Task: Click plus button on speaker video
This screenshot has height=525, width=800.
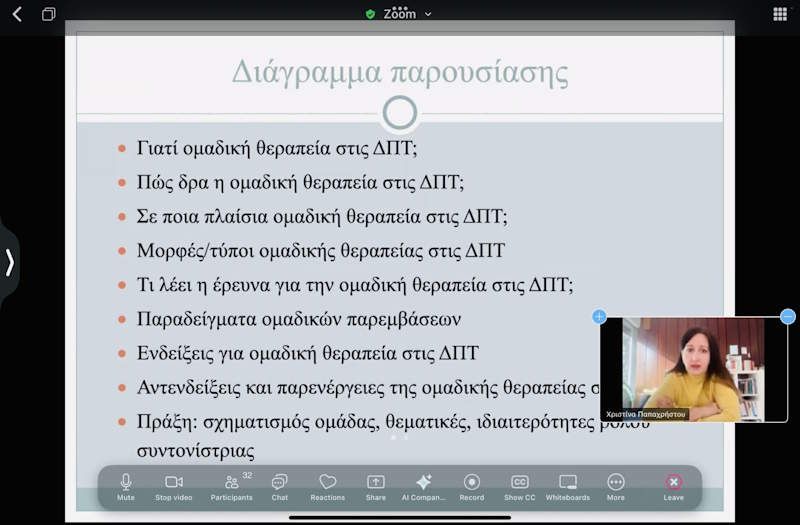Action: [599, 317]
